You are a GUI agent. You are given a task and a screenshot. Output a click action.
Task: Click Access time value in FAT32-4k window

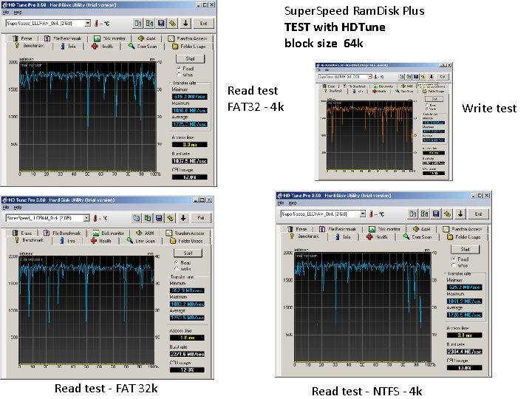point(190,145)
